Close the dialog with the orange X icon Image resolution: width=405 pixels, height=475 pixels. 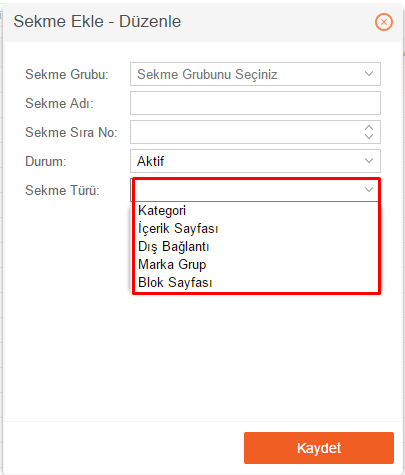(384, 22)
